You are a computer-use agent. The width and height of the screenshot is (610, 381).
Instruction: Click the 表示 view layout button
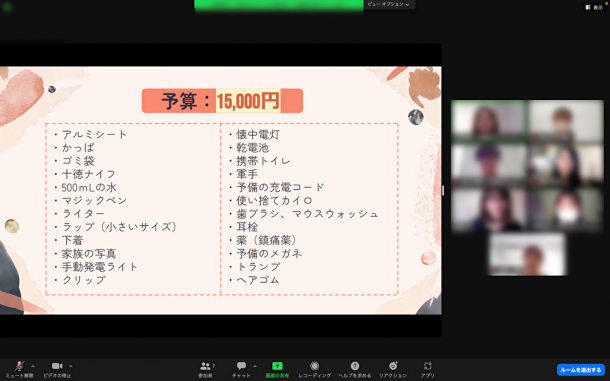pos(594,7)
